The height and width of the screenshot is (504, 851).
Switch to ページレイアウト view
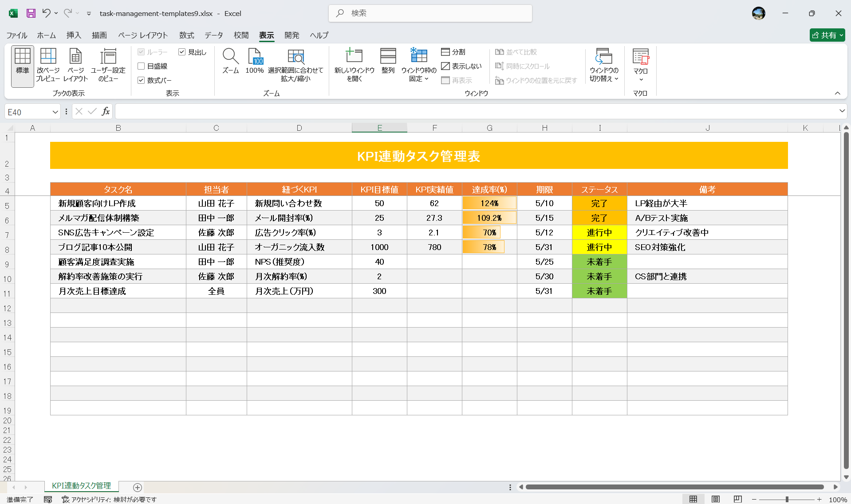tap(75, 66)
